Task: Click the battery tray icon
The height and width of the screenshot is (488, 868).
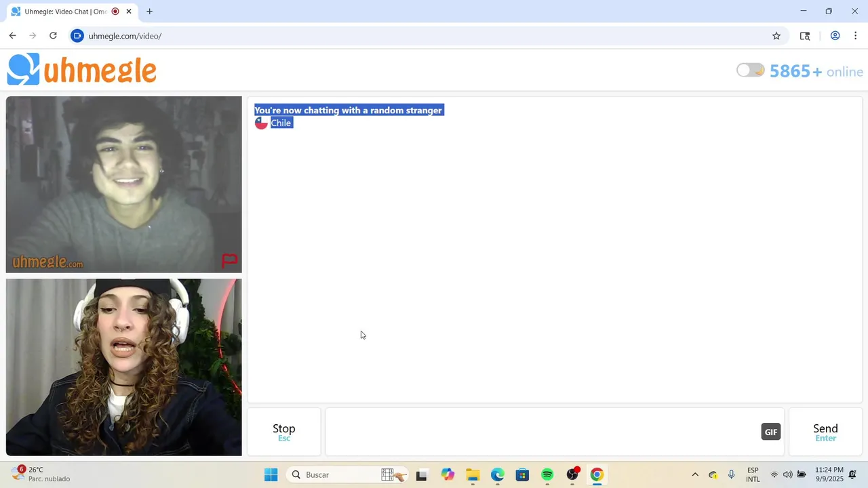Action: coord(802,474)
